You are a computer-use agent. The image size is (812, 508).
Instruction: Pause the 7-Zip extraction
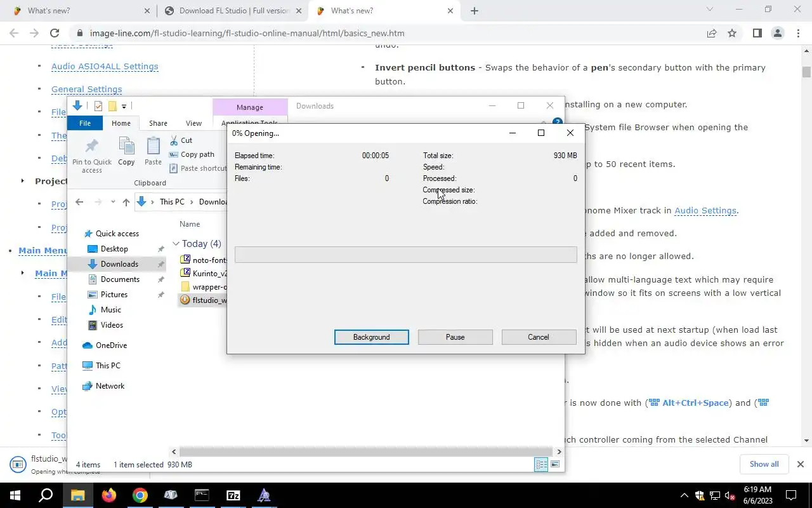click(x=455, y=337)
